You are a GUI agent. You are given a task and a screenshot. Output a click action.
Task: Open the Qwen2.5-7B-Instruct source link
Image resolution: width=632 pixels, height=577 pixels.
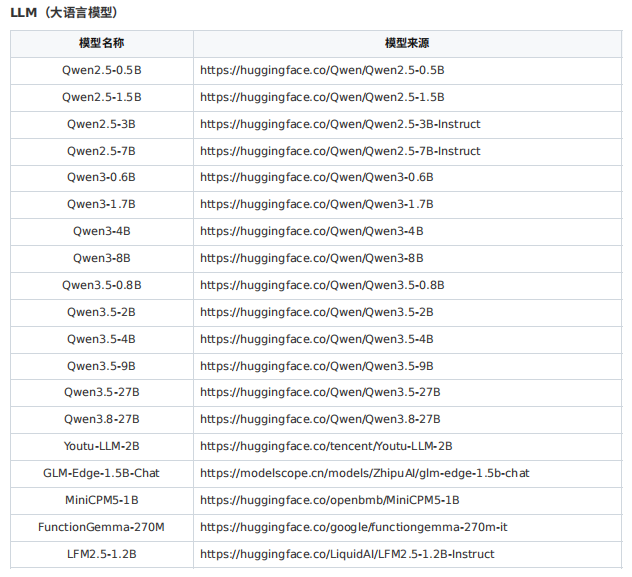coord(340,152)
